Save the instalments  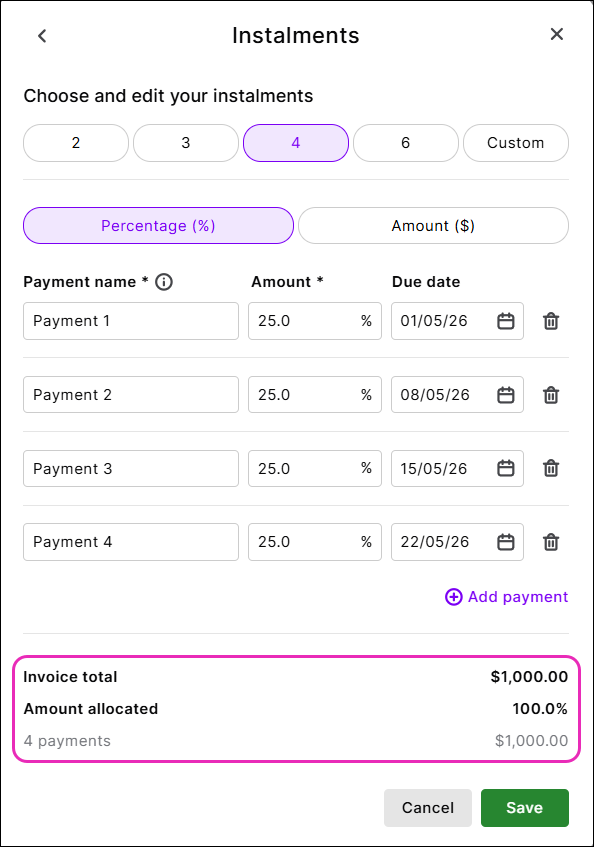pyautogui.click(x=524, y=808)
